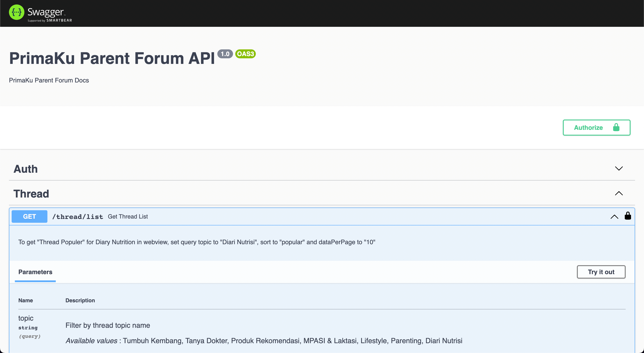Click the lock icon on /thread/list
Viewport: 644px width, 353px height.
tap(627, 216)
